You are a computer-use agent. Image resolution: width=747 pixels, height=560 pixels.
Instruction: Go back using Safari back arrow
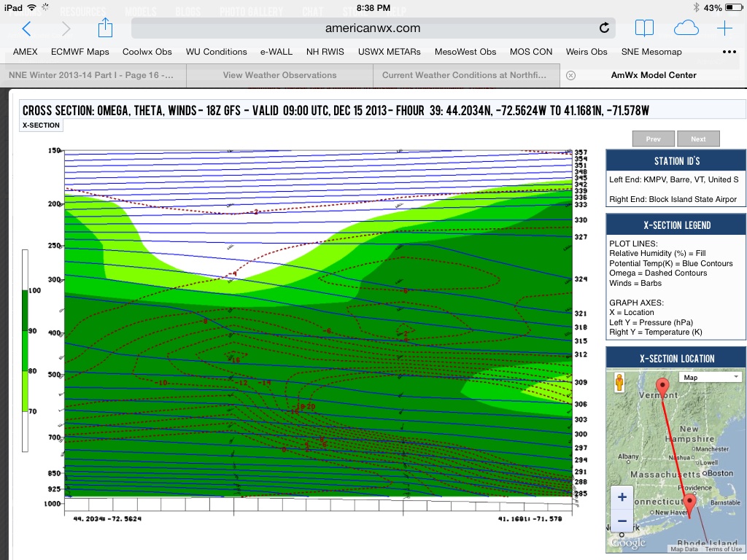click(26, 28)
